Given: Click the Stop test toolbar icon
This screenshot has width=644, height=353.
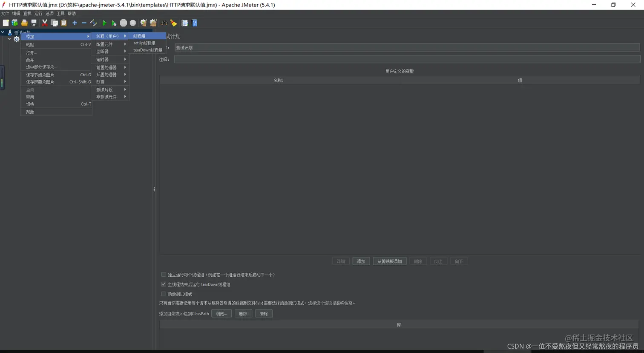Looking at the screenshot, I should (124, 23).
